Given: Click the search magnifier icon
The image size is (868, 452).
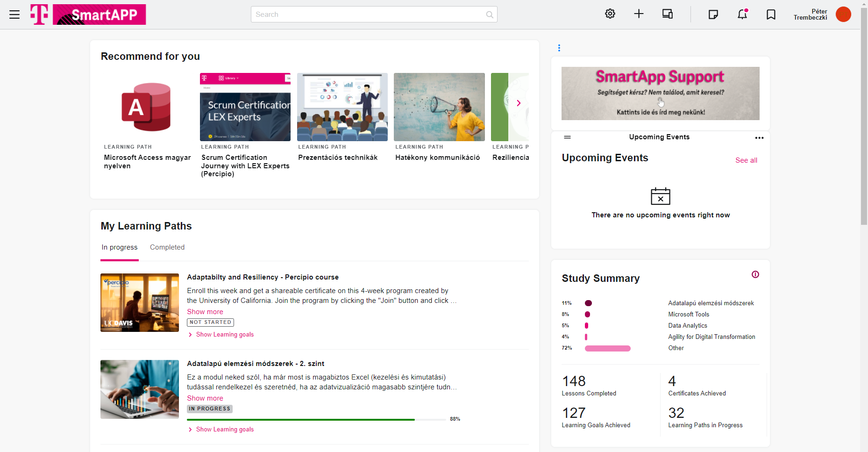Looking at the screenshot, I should [x=489, y=14].
